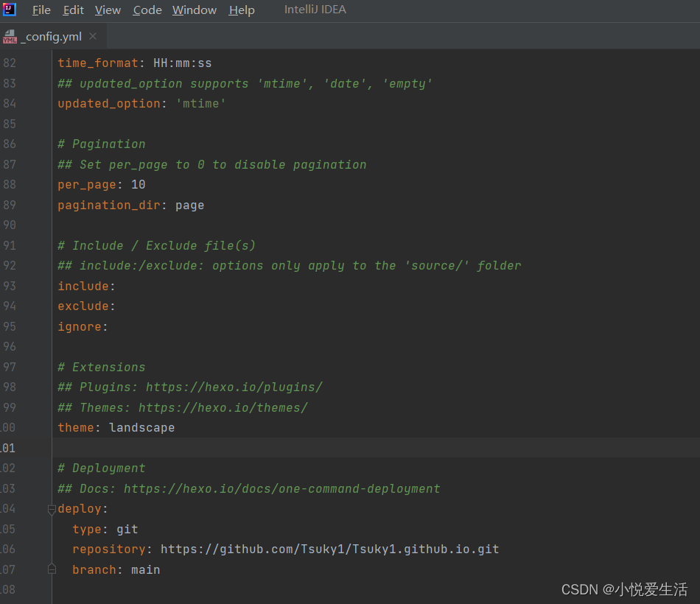The image size is (700, 604).
Task: Click the updated_option mtime value
Action: (x=200, y=103)
